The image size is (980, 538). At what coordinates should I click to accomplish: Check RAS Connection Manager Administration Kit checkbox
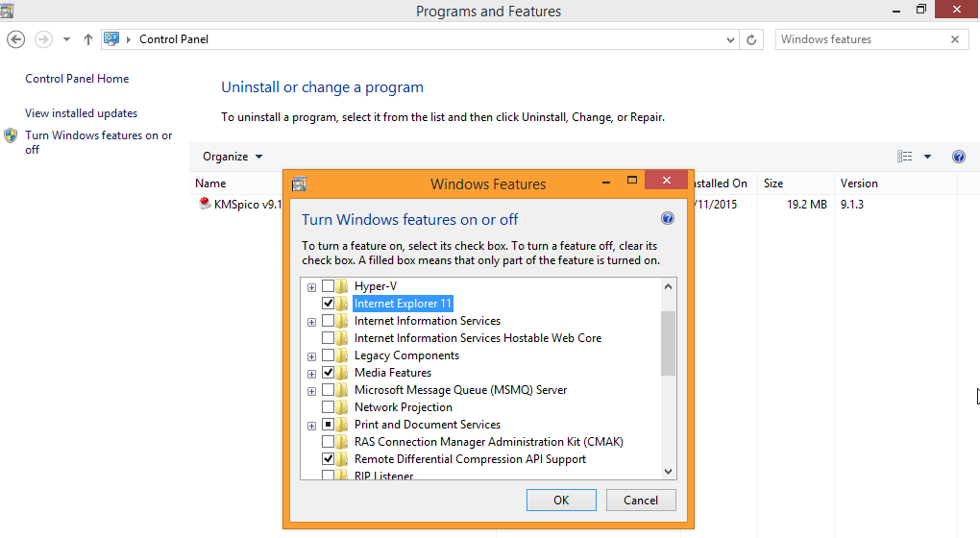(x=329, y=442)
